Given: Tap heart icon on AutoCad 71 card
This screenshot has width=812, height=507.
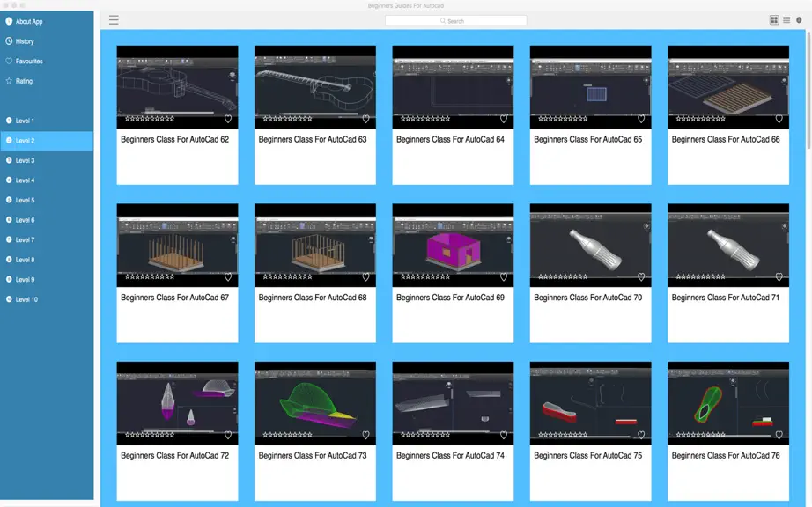Looking at the screenshot, I should coord(779,277).
